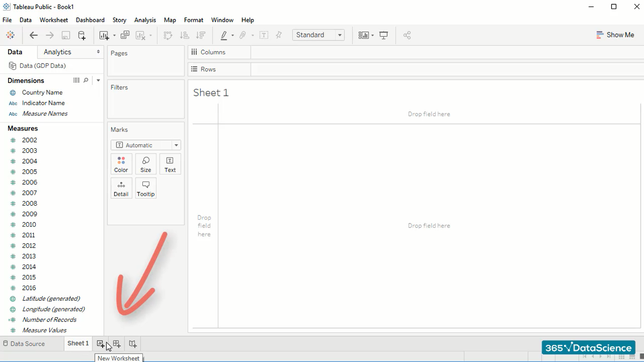The height and width of the screenshot is (362, 644).
Task: Open the Analysis menu
Action: point(145,20)
